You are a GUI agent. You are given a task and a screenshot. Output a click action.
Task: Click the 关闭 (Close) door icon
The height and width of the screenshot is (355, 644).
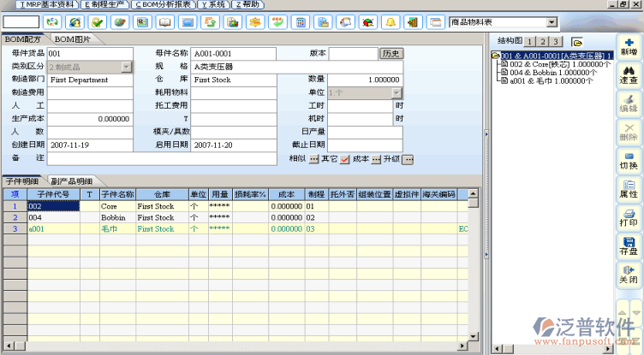(x=628, y=275)
